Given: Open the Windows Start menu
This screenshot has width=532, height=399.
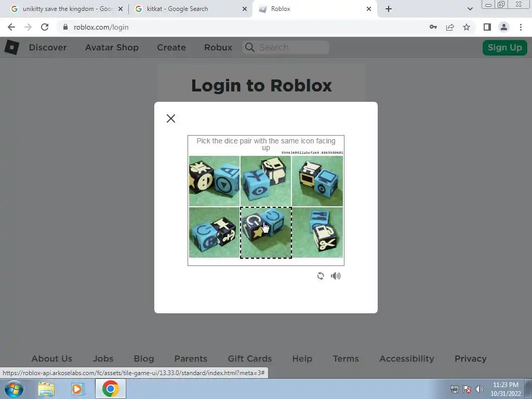Looking at the screenshot, I should point(14,389).
